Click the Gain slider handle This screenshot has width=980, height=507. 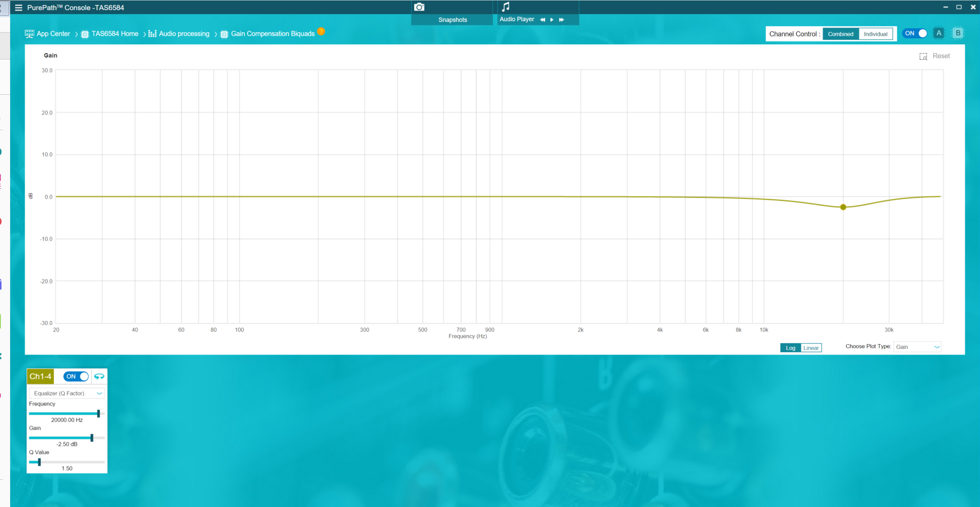click(92, 437)
